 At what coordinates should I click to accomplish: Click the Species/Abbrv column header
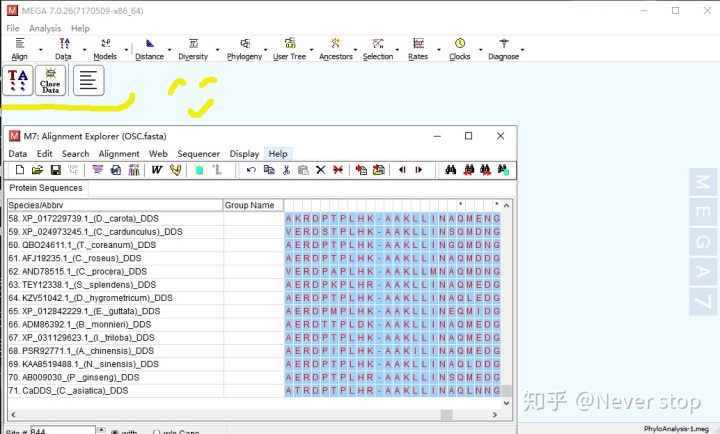pyautogui.click(x=115, y=205)
